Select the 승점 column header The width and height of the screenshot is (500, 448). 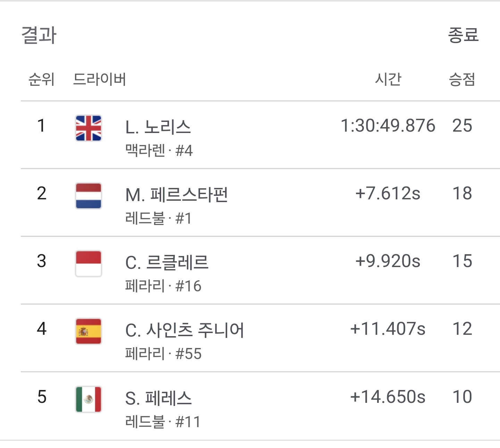coord(462,80)
